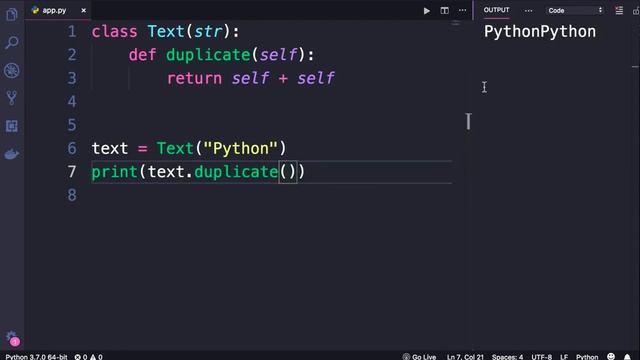Click the return keyword on line 3
The image size is (640, 360).
coord(194,78)
